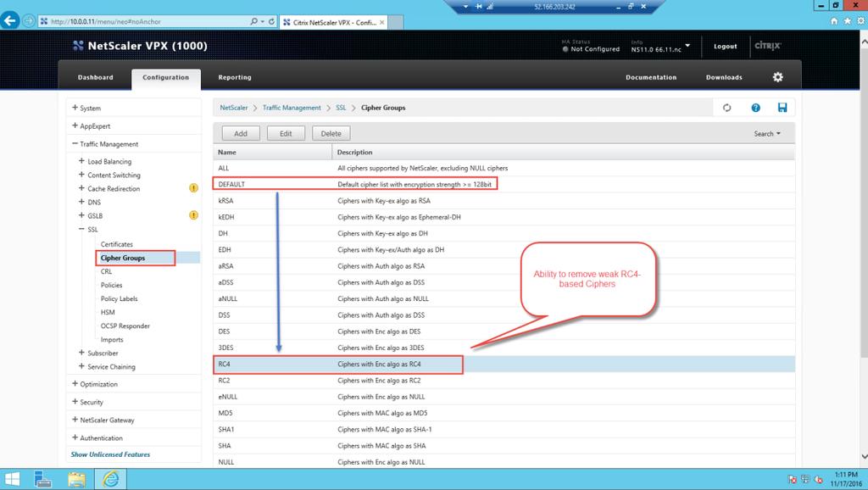
Task: Select the SHA1 cipher group row
Action: (x=504, y=429)
